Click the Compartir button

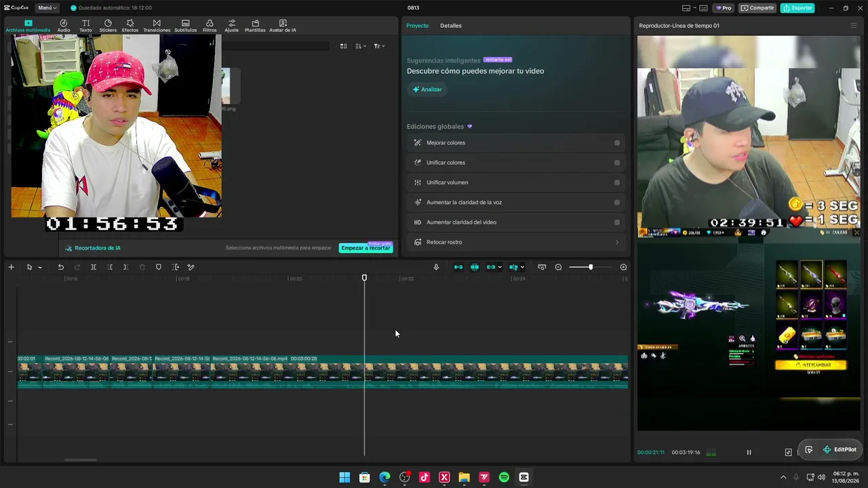tap(757, 8)
